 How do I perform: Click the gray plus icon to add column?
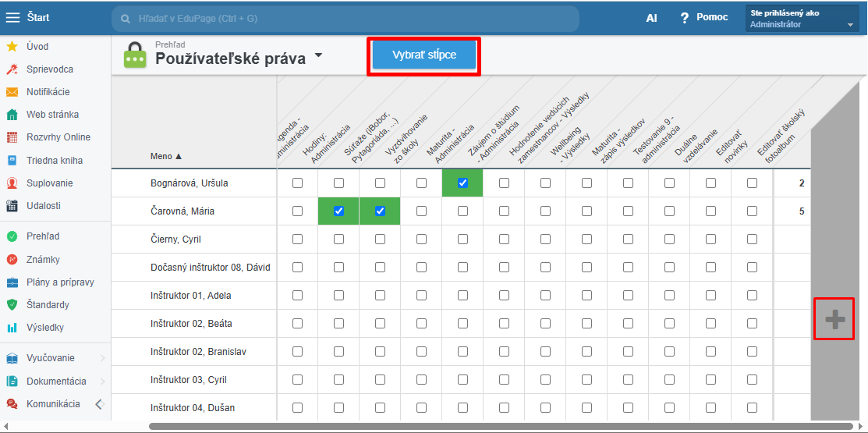tap(834, 319)
